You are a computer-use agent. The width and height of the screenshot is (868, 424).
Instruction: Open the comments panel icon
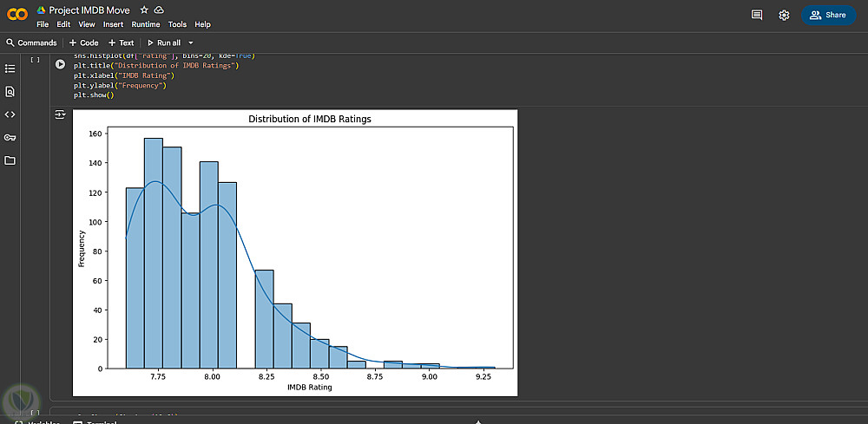click(x=757, y=15)
